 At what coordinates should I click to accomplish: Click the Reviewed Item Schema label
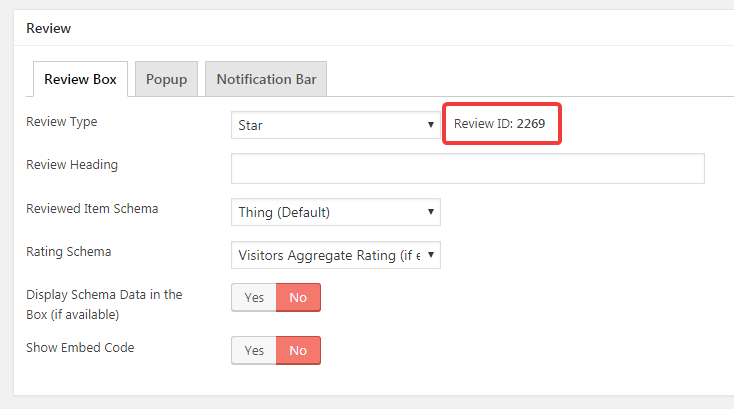click(x=91, y=209)
